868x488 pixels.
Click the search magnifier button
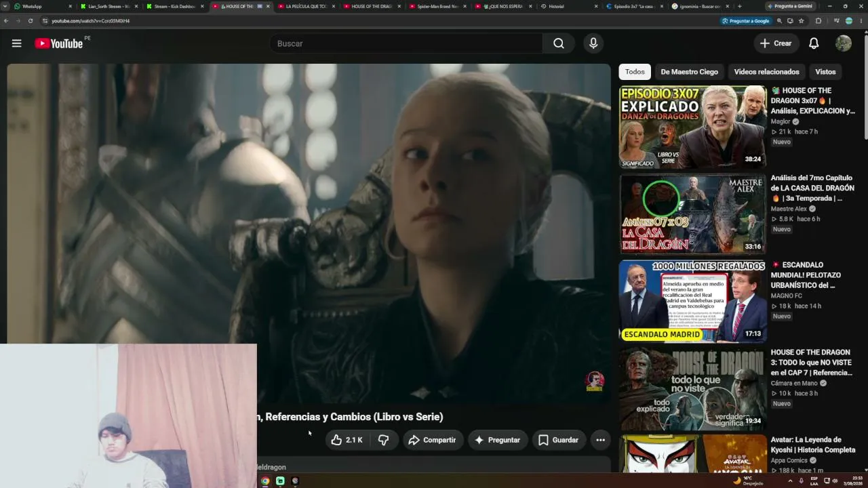559,43
